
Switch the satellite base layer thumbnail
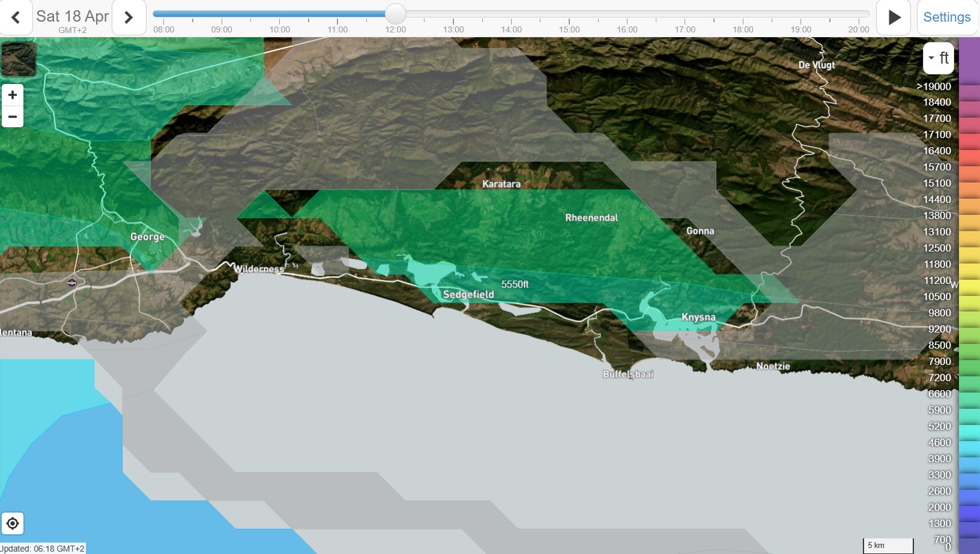pos(19,59)
